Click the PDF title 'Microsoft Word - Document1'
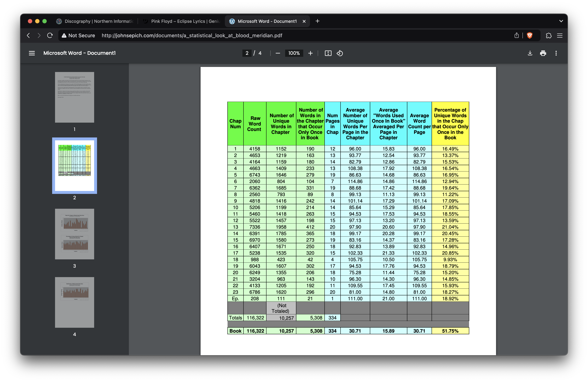588x382 pixels. click(79, 53)
